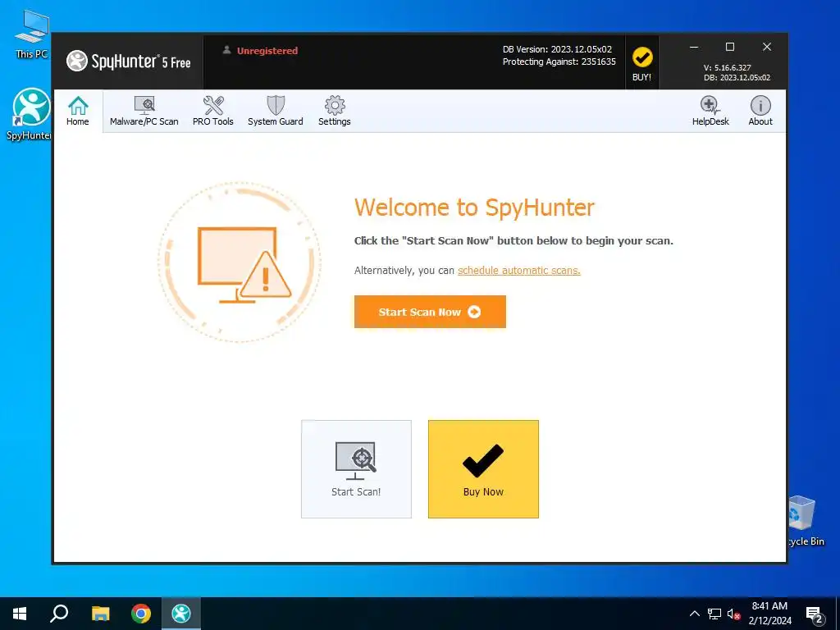The width and height of the screenshot is (840, 630).
Task: Click the Unregistered status label
Action: tap(267, 51)
